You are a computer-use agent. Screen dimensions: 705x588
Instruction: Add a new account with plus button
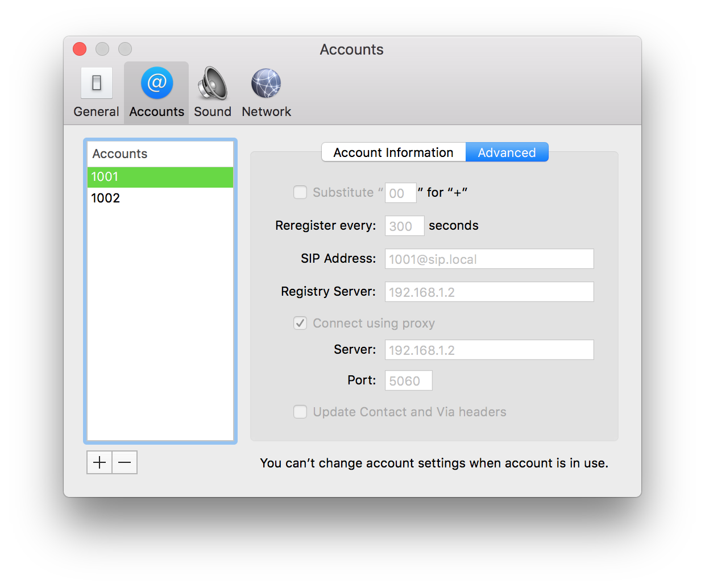point(99,462)
